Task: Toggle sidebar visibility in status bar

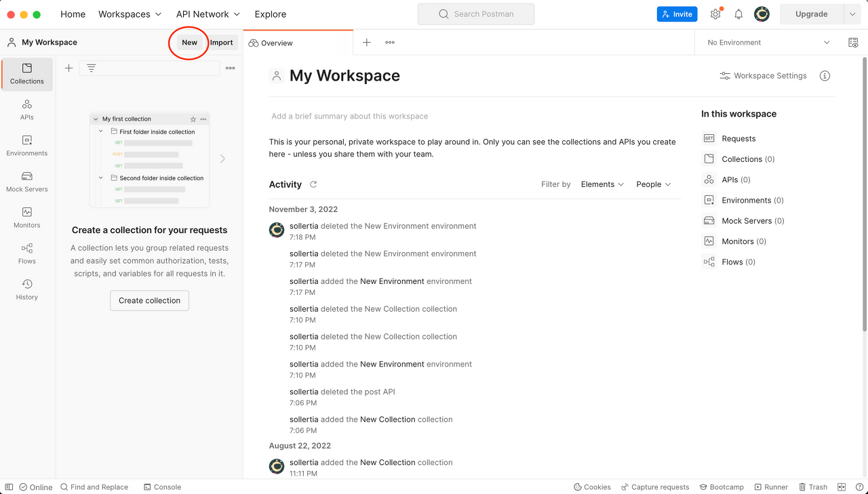Action: (x=9, y=487)
